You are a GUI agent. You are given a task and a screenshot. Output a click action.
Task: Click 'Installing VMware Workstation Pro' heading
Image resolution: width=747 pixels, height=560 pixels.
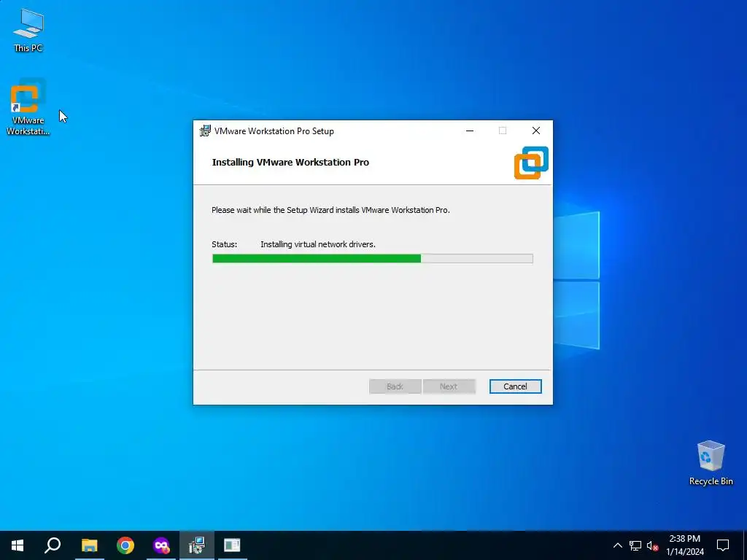pyautogui.click(x=290, y=163)
